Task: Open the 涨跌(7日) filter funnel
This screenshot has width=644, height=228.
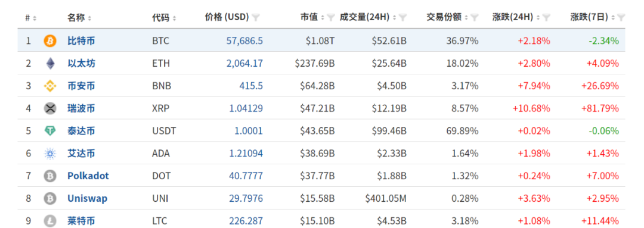Action: click(621, 18)
